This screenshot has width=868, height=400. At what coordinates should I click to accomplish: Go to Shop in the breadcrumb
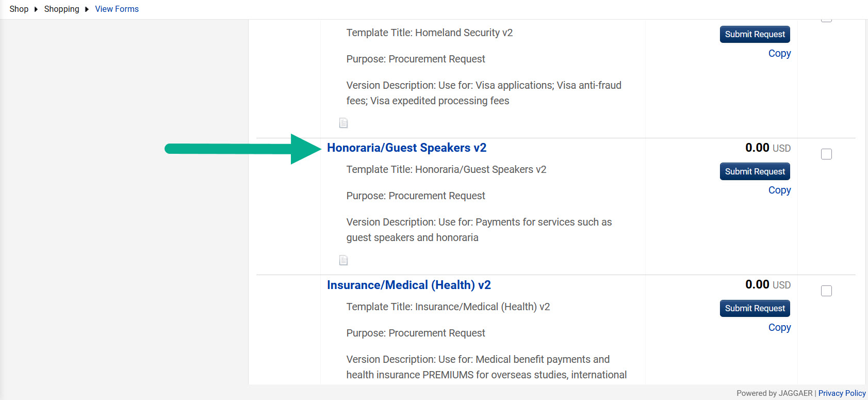pos(19,9)
